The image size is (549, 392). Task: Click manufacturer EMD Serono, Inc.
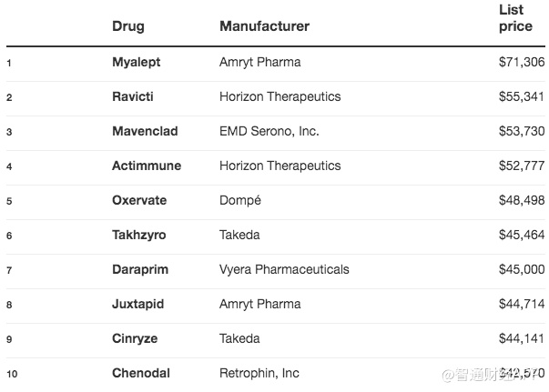pyautogui.click(x=269, y=131)
